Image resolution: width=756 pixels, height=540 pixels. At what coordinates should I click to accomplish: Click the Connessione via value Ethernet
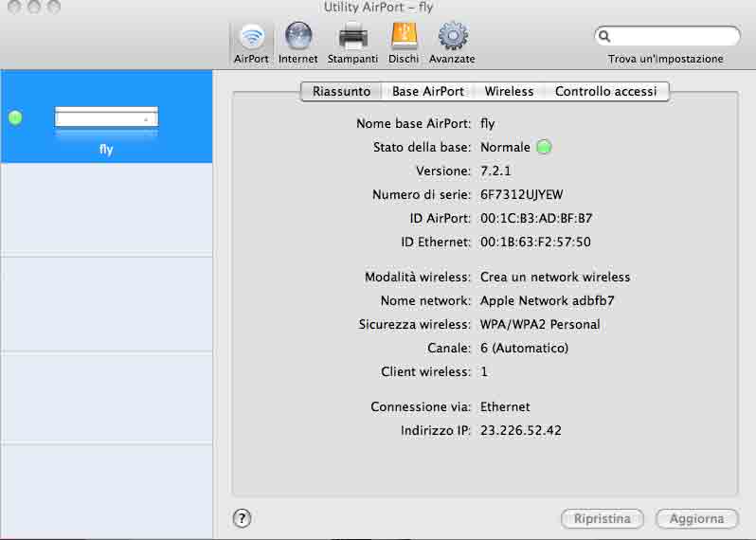(x=505, y=407)
